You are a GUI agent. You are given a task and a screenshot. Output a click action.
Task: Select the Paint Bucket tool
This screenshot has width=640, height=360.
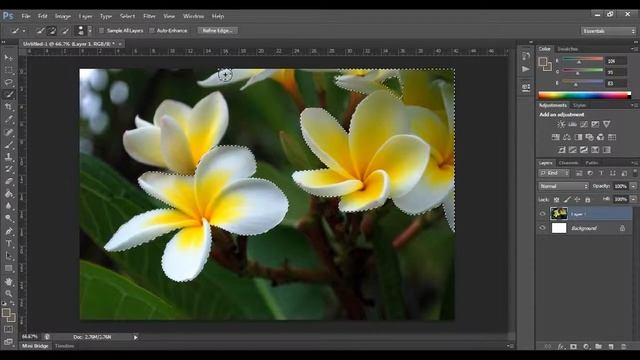(x=8, y=194)
